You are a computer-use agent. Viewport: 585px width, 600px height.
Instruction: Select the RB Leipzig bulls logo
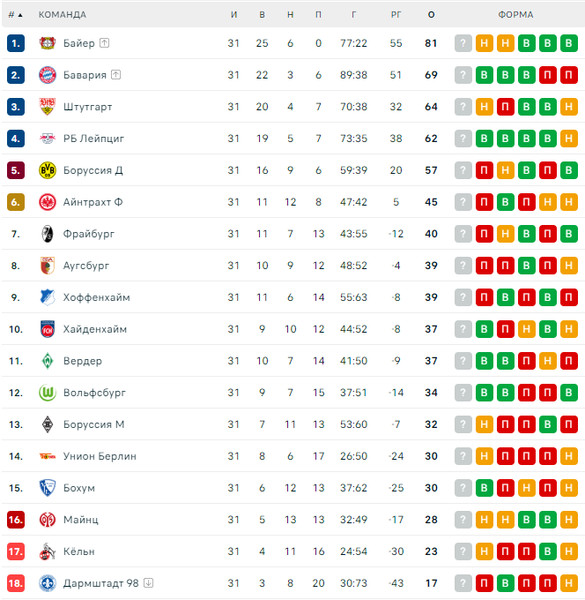click(x=47, y=139)
